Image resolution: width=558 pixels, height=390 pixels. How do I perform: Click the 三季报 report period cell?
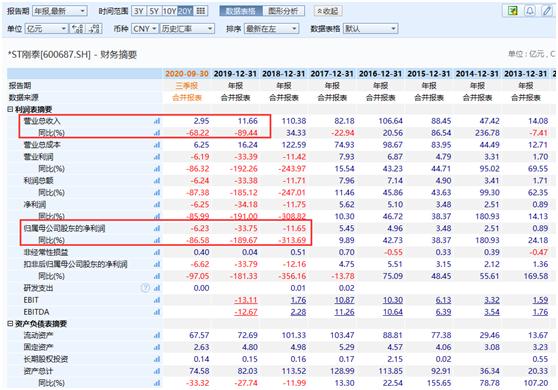coord(187,86)
